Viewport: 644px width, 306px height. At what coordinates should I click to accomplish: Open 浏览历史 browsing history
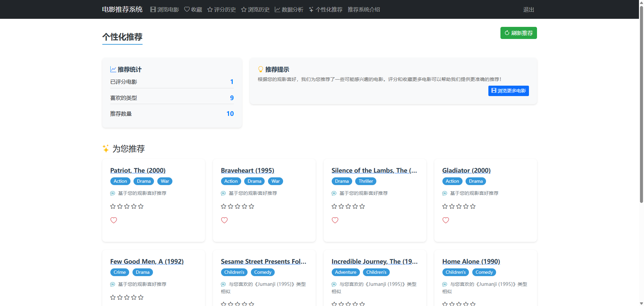pyautogui.click(x=255, y=9)
